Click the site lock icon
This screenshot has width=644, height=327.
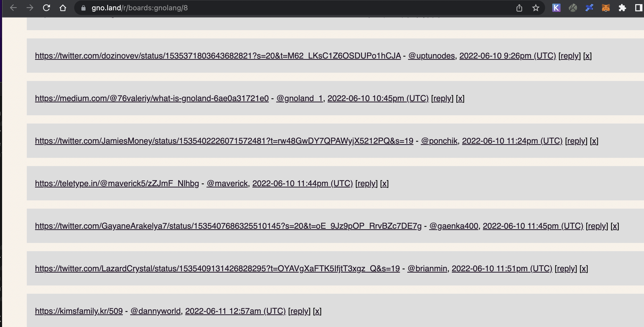click(83, 8)
